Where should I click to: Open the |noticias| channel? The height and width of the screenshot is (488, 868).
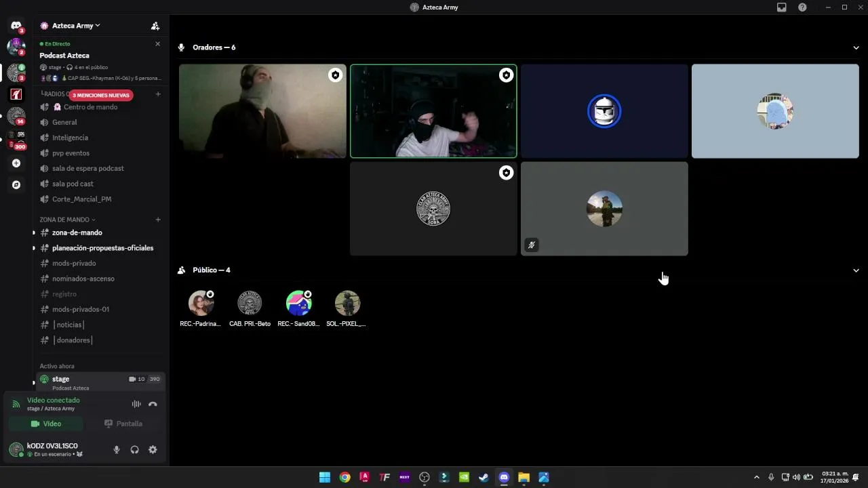pos(100,325)
